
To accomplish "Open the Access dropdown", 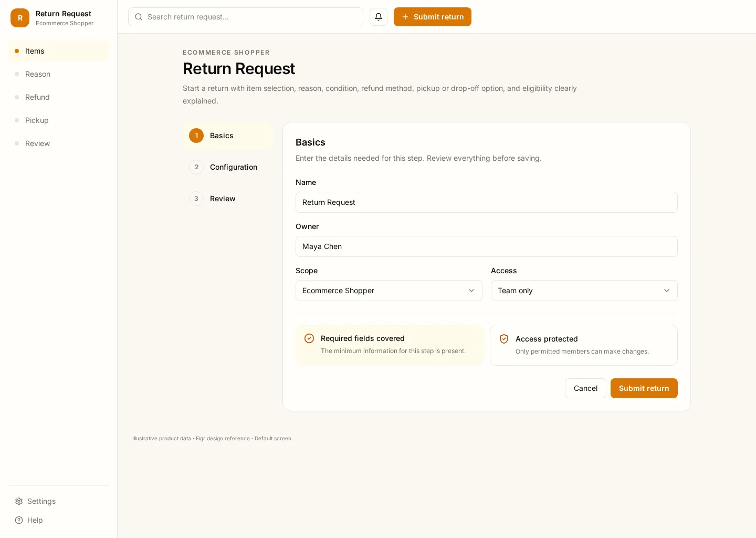I will pyautogui.click(x=584, y=291).
